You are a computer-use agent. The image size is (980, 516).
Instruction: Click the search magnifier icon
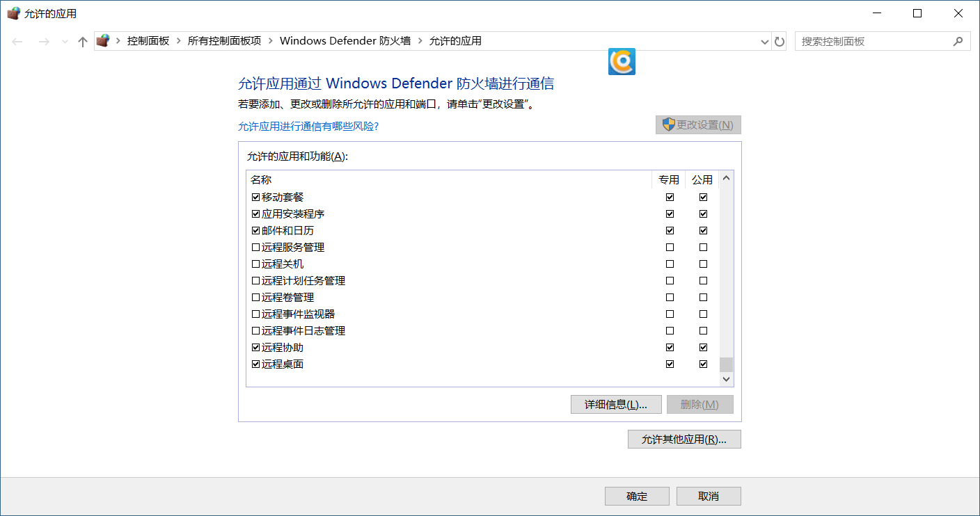tap(958, 41)
